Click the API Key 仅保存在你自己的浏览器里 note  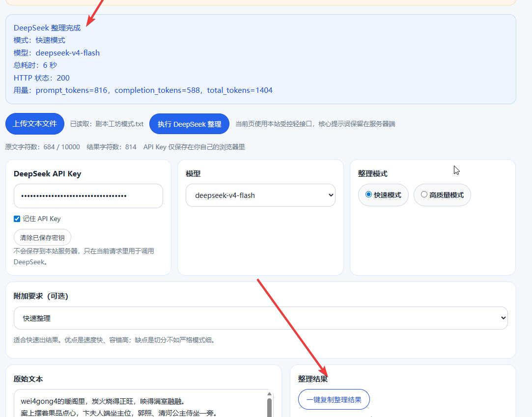(194, 147)
